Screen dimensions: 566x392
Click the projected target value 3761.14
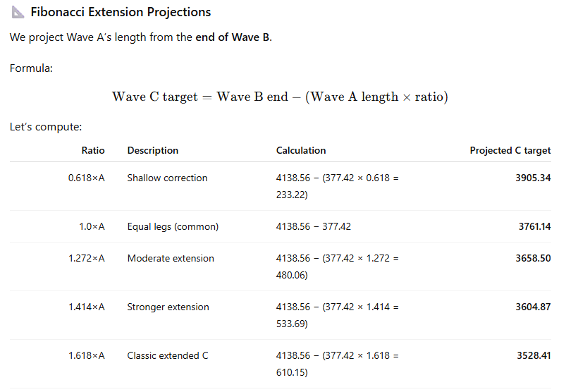coord(534,226)
